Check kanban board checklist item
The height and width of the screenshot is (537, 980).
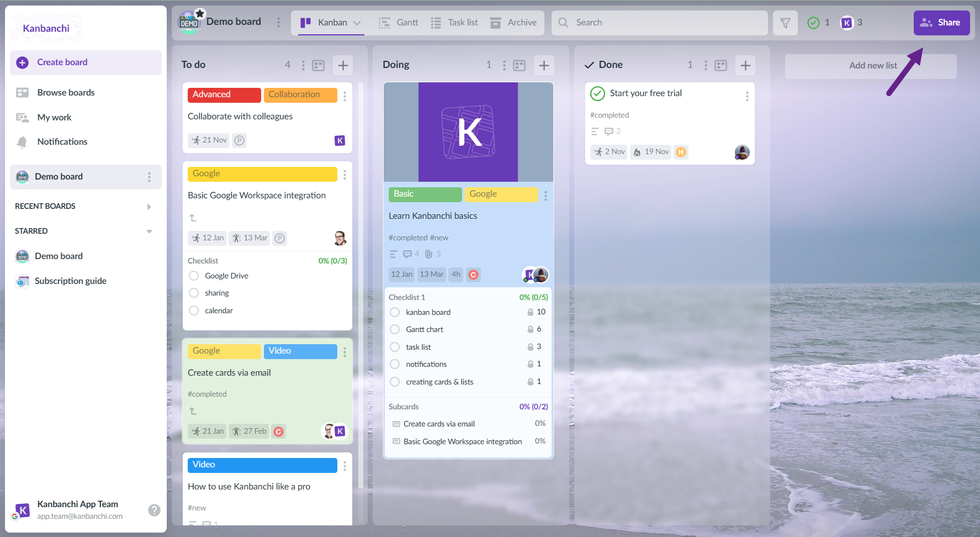tap(395, 312)
